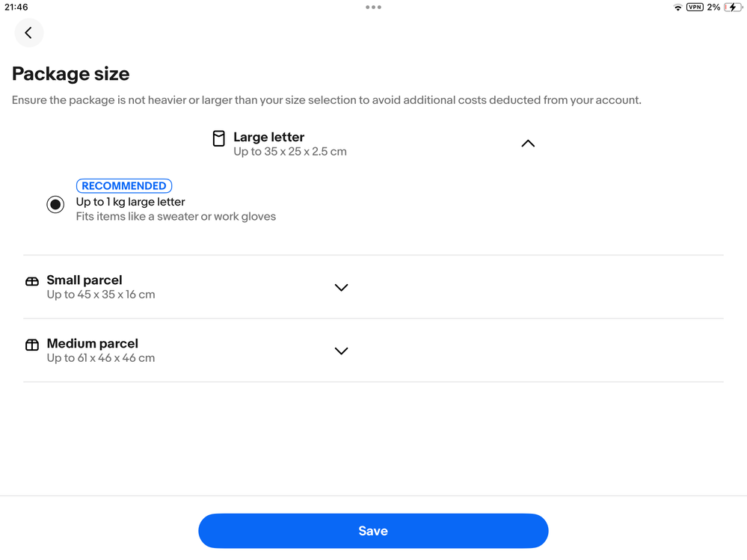Save the package size selection
This screenshot has width=747, height=560.
click(373, 531)
